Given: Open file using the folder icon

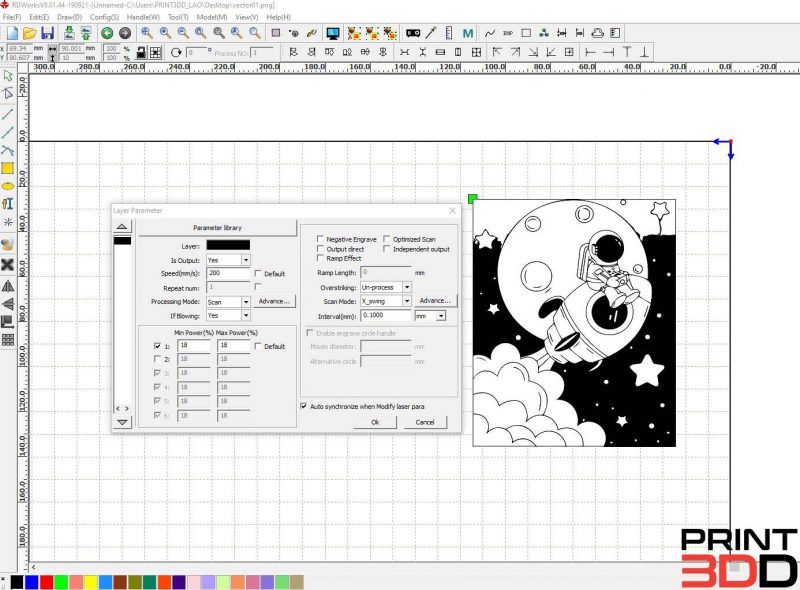Looking at the screenshot, I should (30, 33).
